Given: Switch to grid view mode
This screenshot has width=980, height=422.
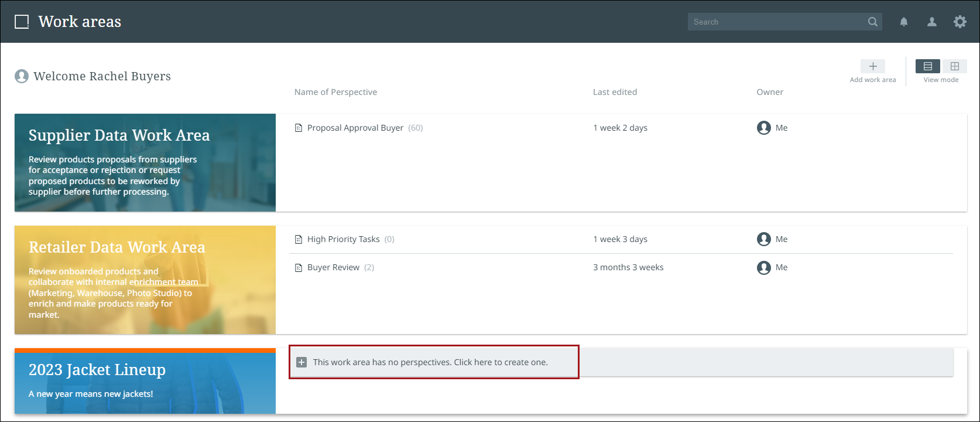Looking at the screenshot, I should 955,66.
